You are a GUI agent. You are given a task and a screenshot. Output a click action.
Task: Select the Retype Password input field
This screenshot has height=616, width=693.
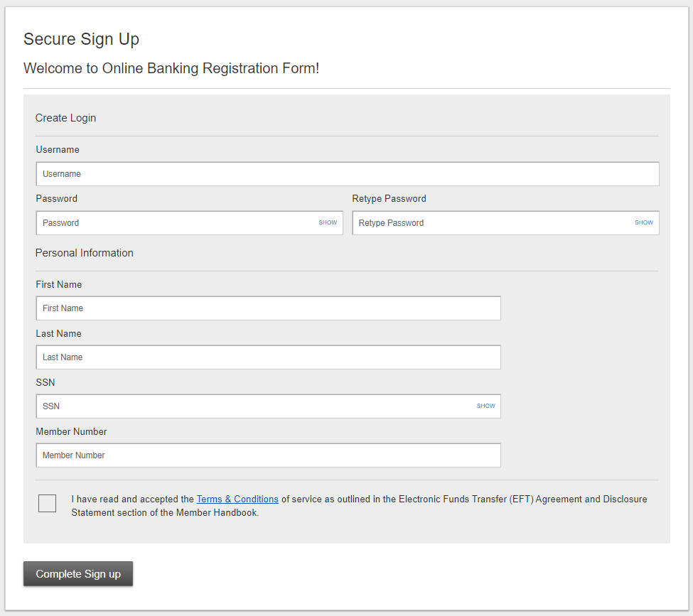pos(505,222)
